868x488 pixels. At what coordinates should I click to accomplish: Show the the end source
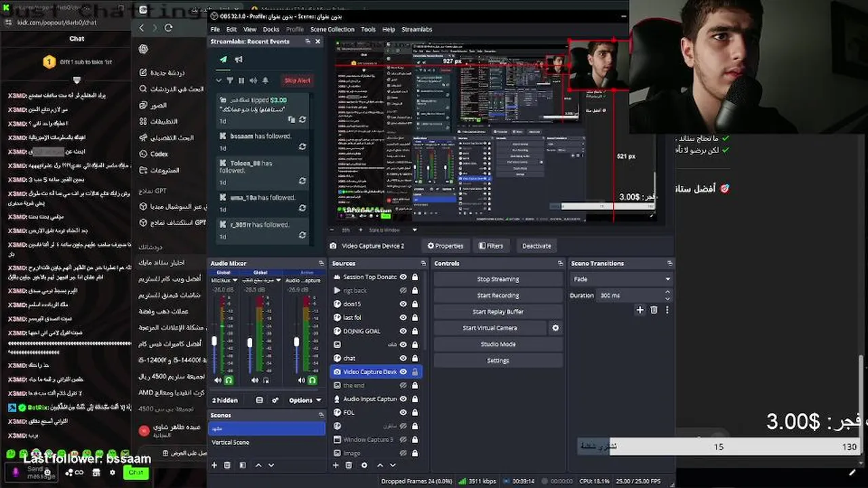point(403,386)
